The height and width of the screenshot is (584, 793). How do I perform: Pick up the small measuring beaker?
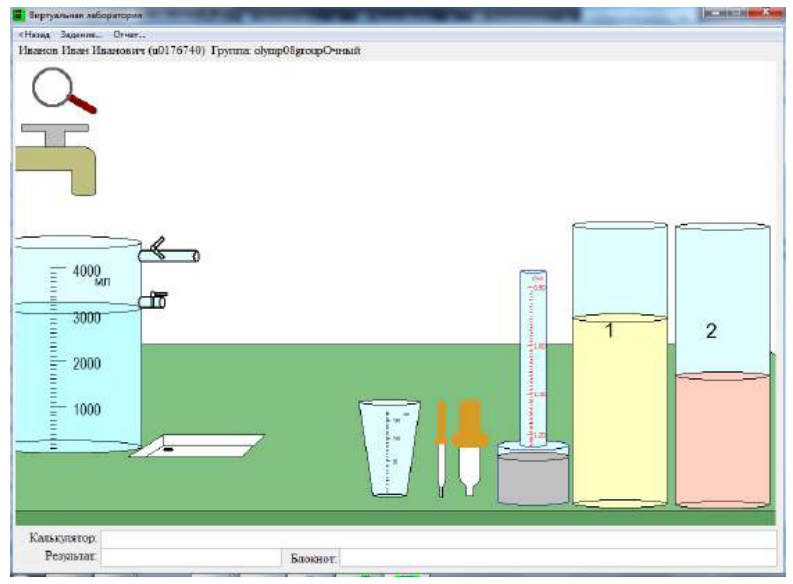click(389, 448)
